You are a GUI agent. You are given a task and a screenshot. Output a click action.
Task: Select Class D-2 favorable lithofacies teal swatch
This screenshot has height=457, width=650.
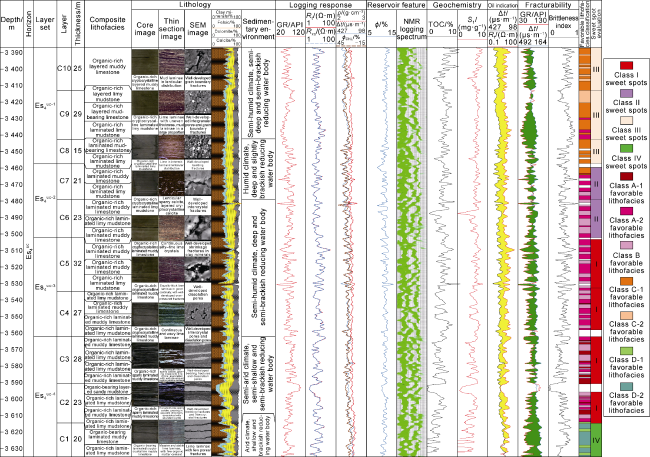[626, 386]
